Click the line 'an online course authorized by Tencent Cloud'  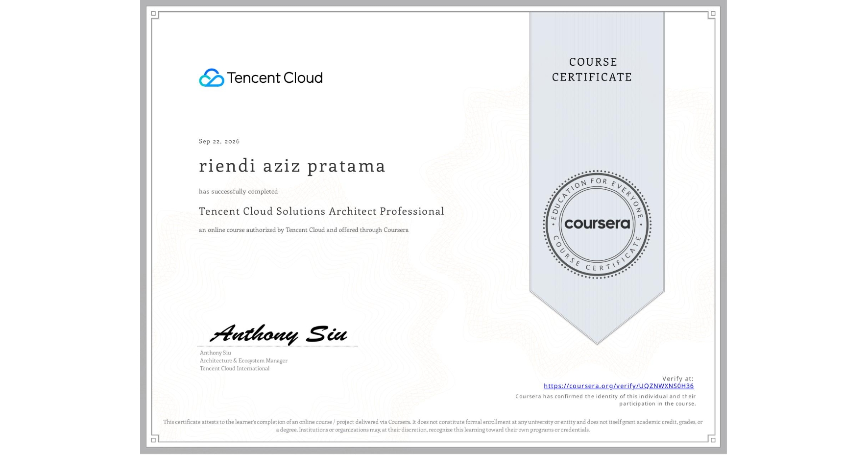[304, 230]
